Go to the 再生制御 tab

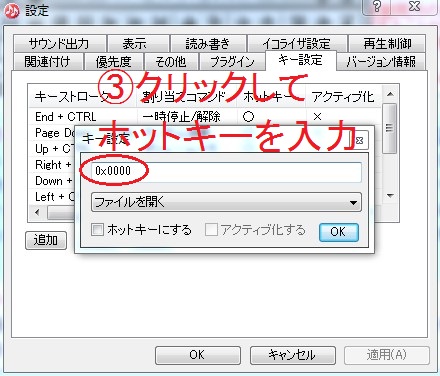tap(387, 44)
